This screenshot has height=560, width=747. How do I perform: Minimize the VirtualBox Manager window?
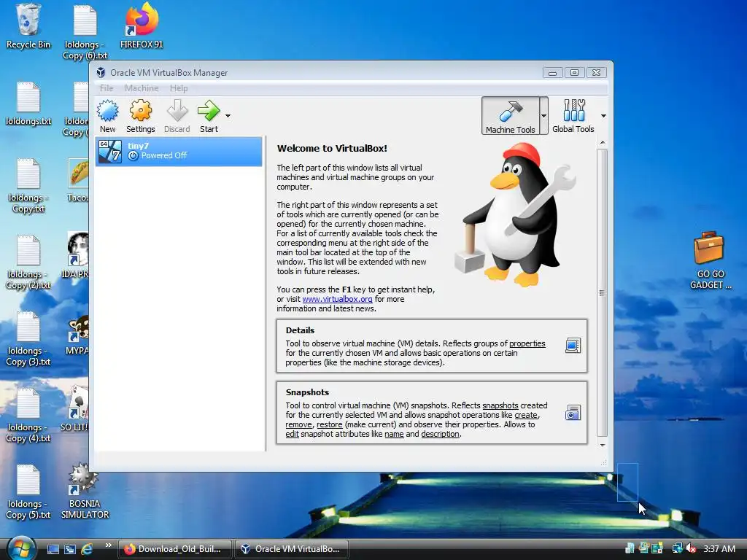click(x=552, y=73)
